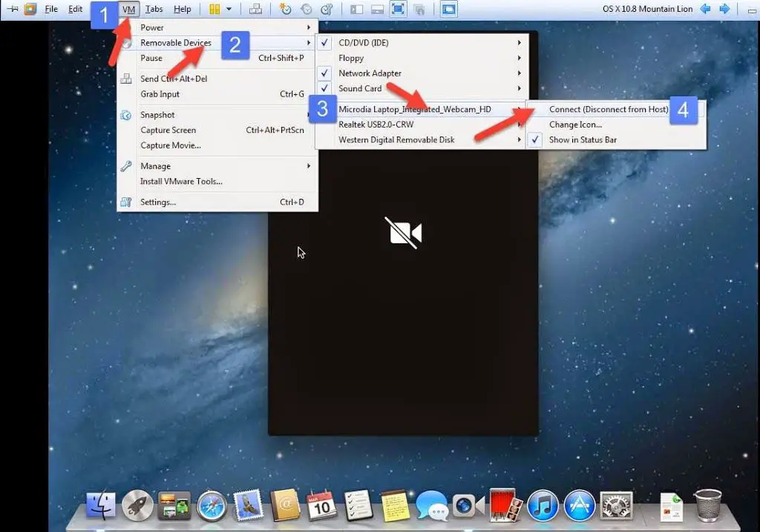The width and height of the screenshot is (760, 532).
Task: Toggle the library sidebar toolbar icon
Action: (x=357, y=9)
